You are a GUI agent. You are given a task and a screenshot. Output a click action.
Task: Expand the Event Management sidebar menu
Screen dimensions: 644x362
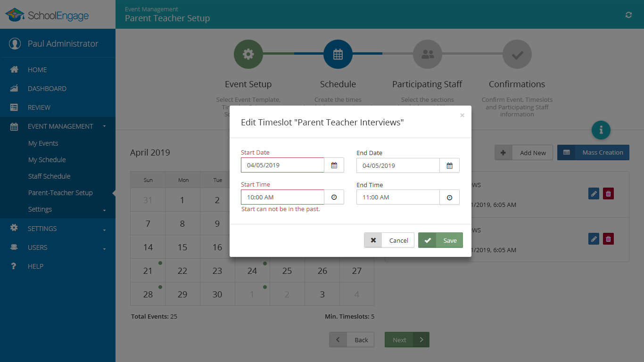point(60,126)
